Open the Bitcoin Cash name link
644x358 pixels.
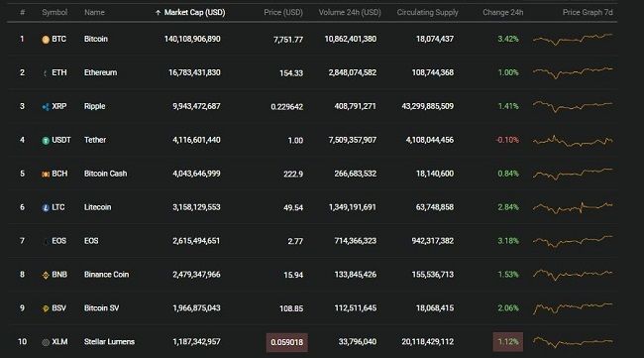pos(106,174)
